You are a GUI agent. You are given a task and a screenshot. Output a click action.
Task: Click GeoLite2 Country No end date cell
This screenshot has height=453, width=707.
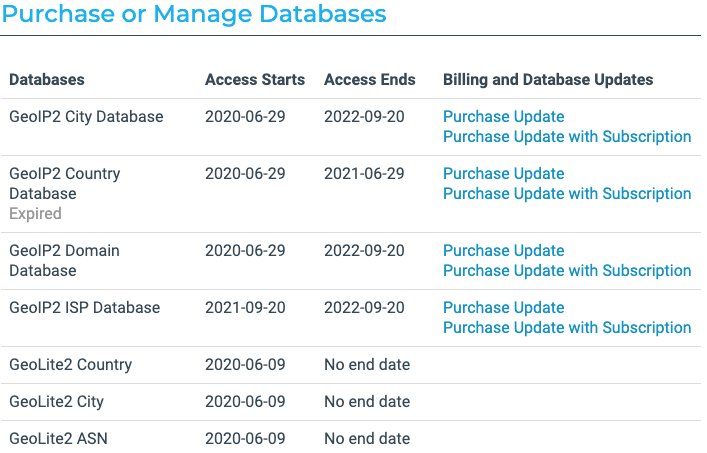click(x=367, y=365)
